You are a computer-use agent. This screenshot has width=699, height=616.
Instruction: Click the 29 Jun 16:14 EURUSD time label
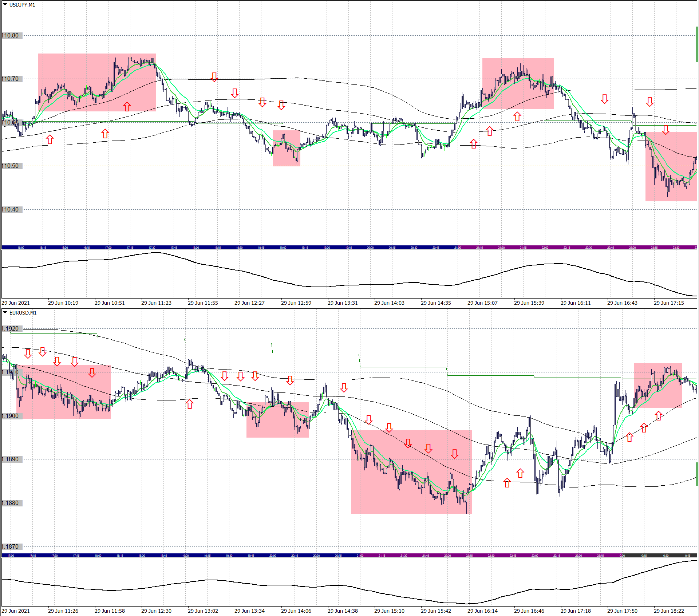pyautogui.click(x=482, y=611)
